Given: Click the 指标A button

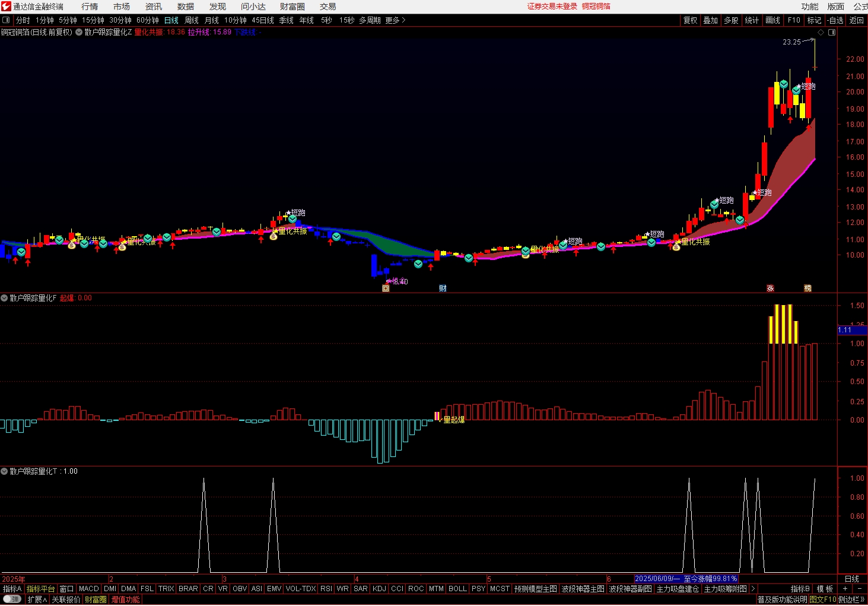Looking at the screenshot, I should pyautogui.click(x=12, y=589).
